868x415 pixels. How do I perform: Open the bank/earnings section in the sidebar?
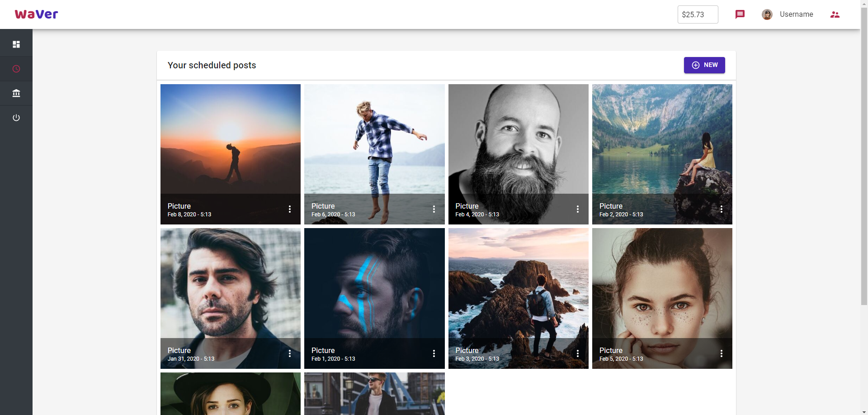tap(16, 93)
